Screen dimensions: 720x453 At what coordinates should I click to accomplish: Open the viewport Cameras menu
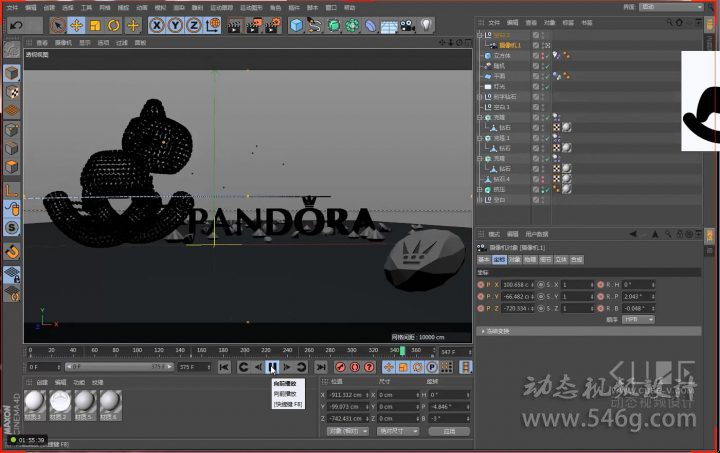click(63, 43)
